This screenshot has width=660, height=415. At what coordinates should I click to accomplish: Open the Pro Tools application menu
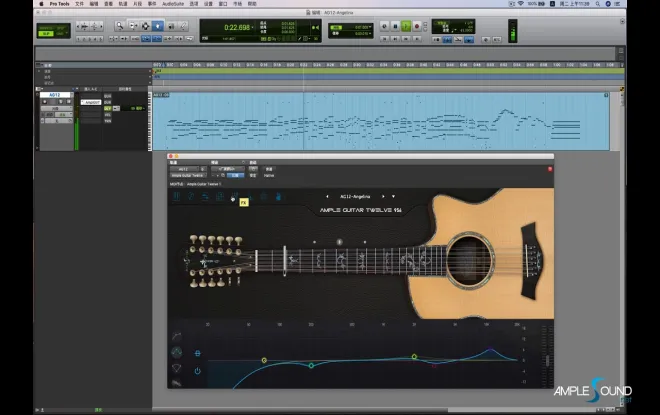click(59, 4)
